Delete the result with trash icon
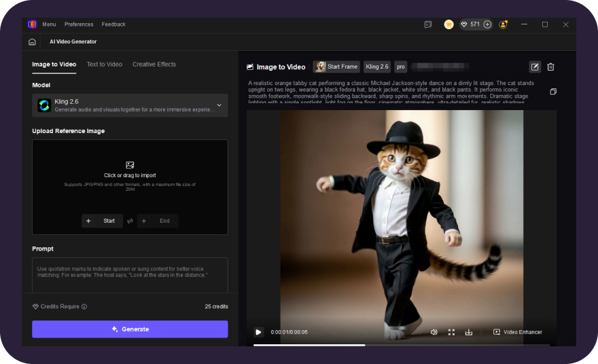The width and height of the screenshot is (598, 364). coord(550,67)
